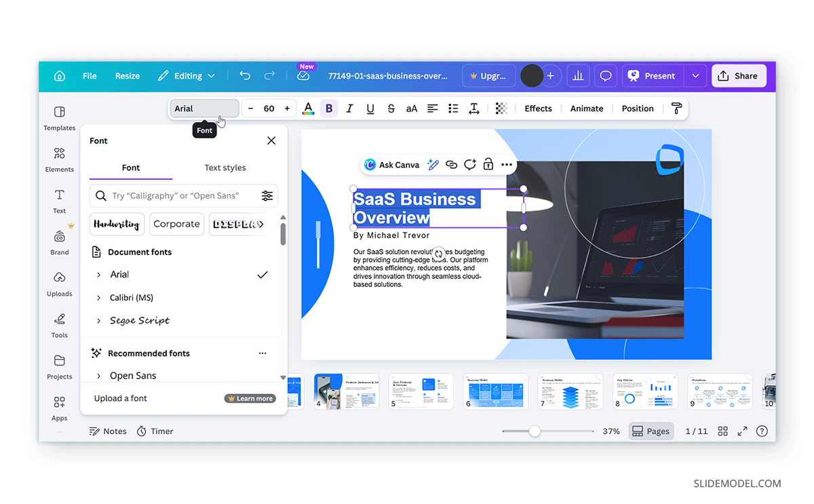Toggle uppercase aA text
Screen dimensions: 814x504
[412, 109]
